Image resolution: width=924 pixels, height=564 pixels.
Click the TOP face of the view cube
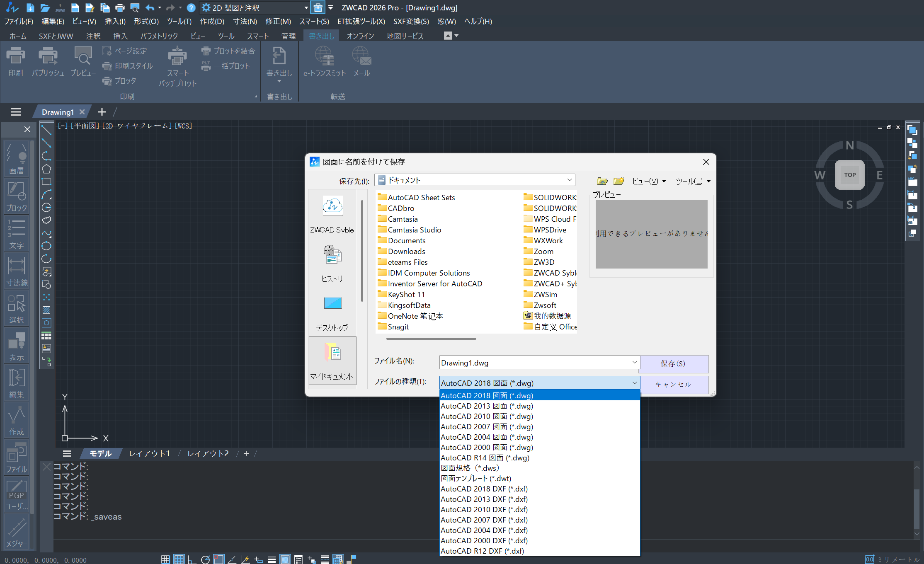[x=850, y=175]
